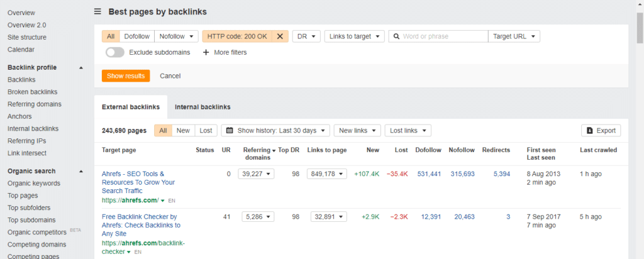Toggle Exclude subdomains switch
The width and height of the screenshot is (644, 259).
(115, 53)
